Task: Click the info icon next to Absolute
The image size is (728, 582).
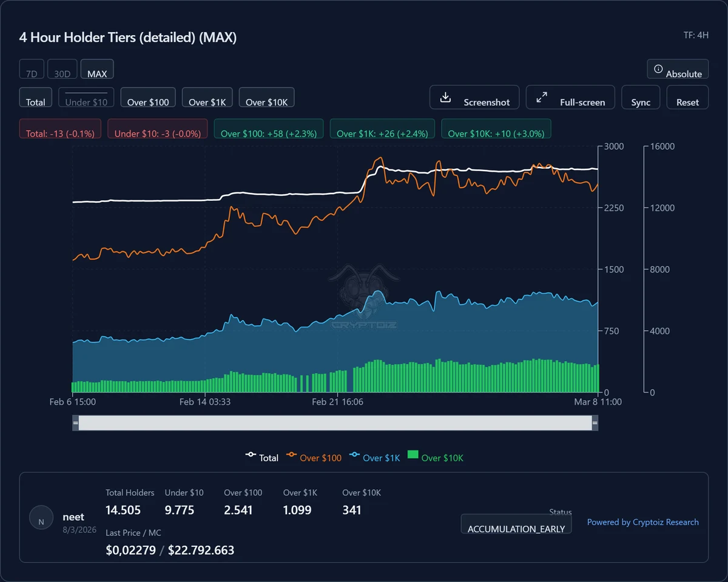Action: (658, 69)
